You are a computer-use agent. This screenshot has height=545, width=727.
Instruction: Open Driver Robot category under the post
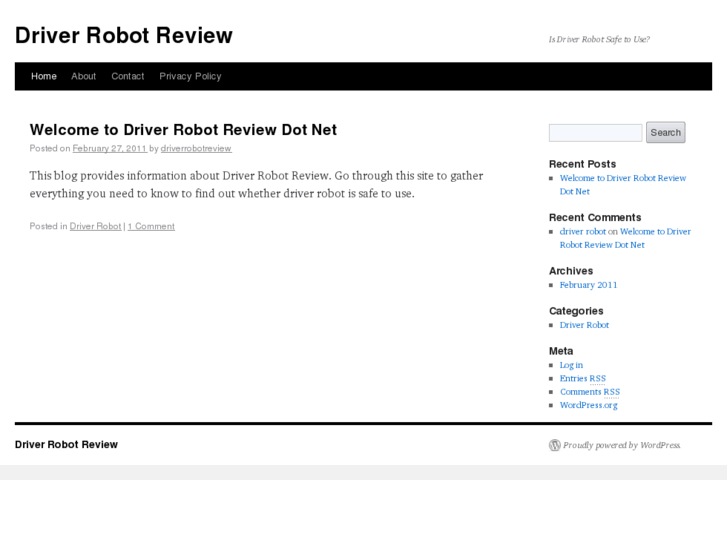click(x=95, y=226)
